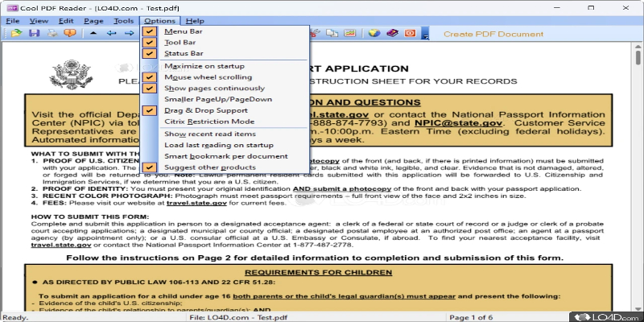Viewport: 644px width, 322px height.
Task: Click the up arrow navigation icon
Action: [93, 34]
